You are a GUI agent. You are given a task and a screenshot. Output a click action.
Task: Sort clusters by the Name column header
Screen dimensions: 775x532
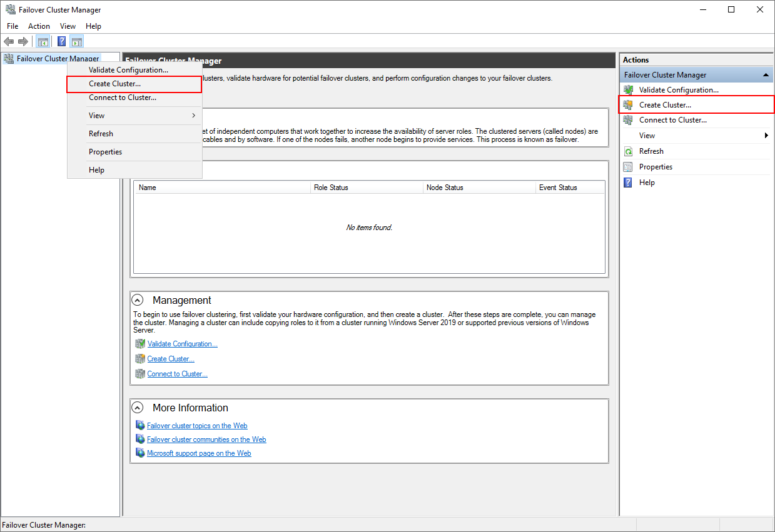(223, 188)
